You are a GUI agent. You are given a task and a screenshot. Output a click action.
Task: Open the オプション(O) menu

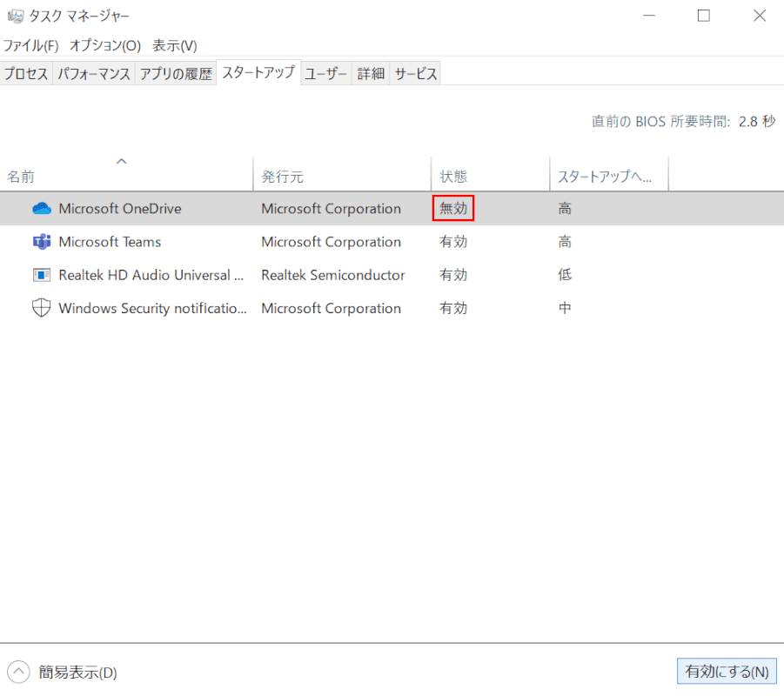click(105, 45)
